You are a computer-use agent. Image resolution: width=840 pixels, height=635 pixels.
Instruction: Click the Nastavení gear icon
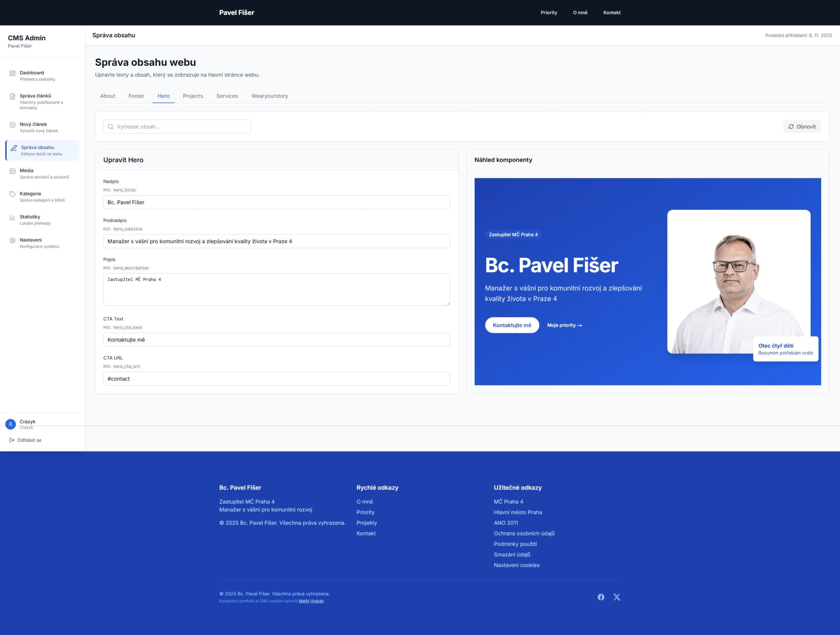pos(12,241)
